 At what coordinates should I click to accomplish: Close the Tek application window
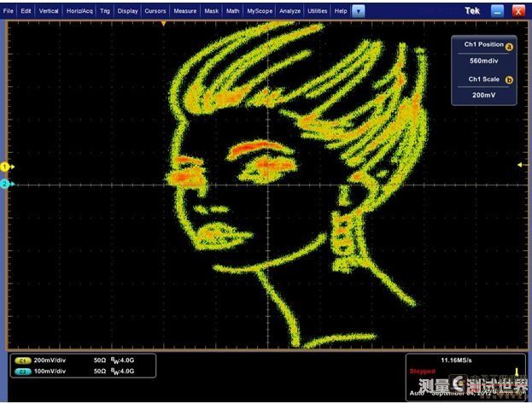click(518, 11)
